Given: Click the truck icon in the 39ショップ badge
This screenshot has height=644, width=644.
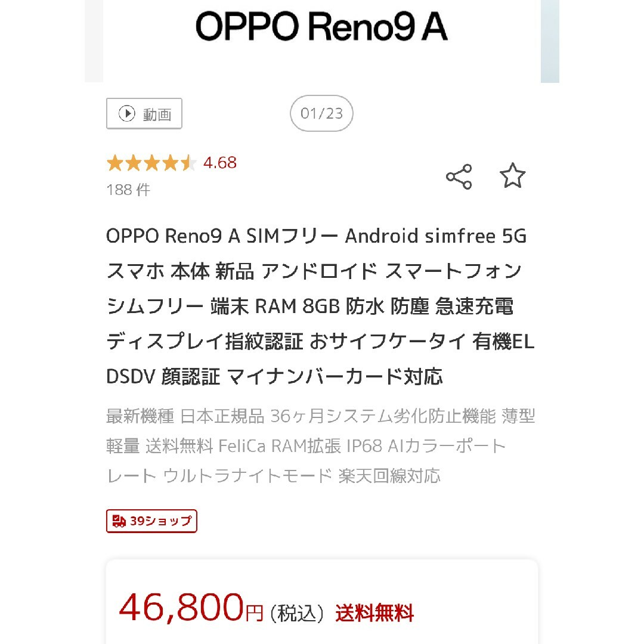Looking at the screenshot, I should [x=119, y=521].
